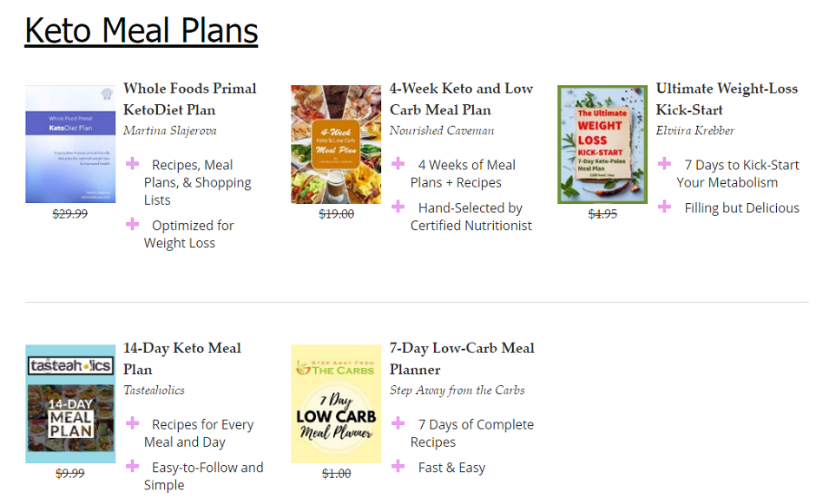
Task: Click the plus icon next to Optimized for Weight Loss
Action: point(132,224)
